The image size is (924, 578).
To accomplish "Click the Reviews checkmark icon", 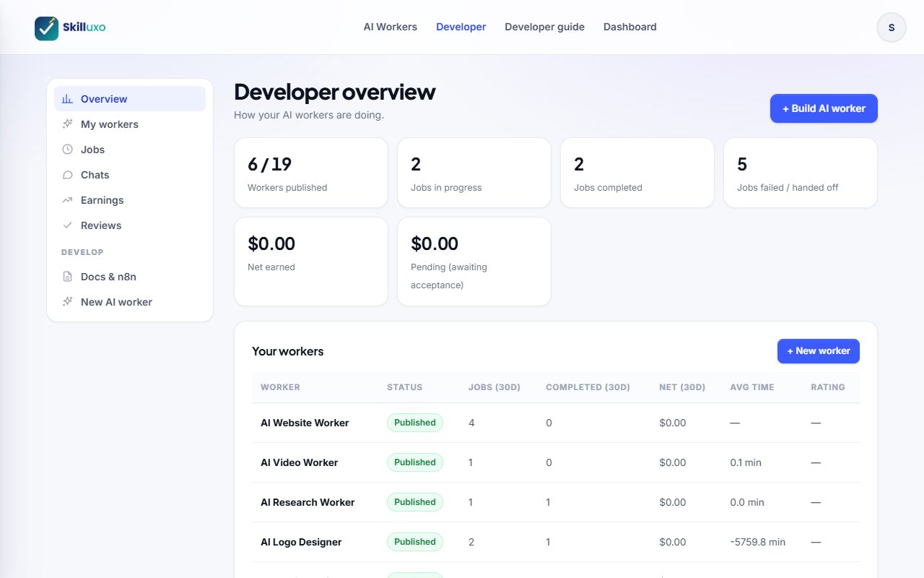I will (67, 225).
